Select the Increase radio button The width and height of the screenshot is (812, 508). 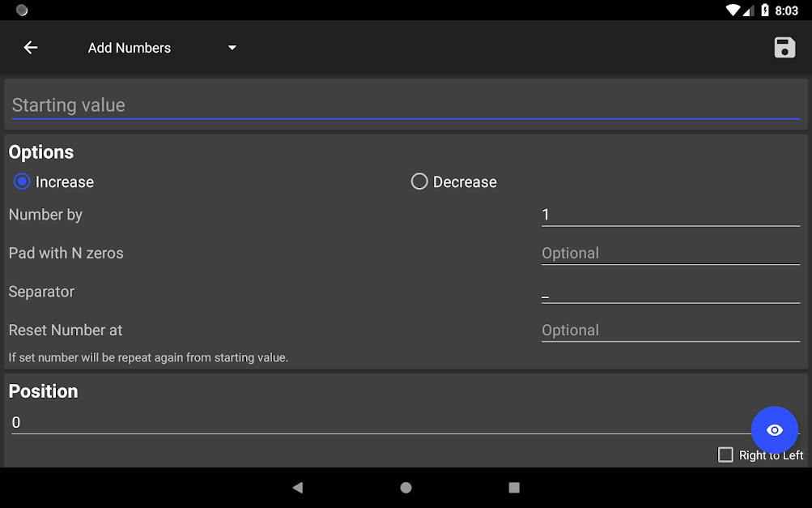click(x=22, y=181)
